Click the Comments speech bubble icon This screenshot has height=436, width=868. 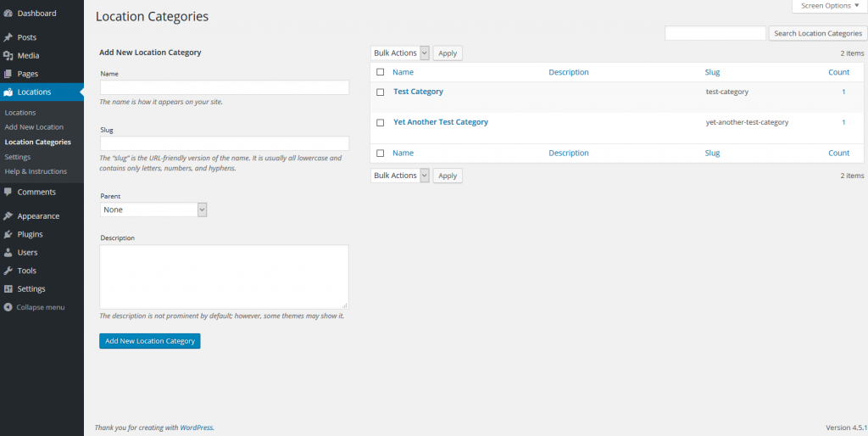pos(8,192)
